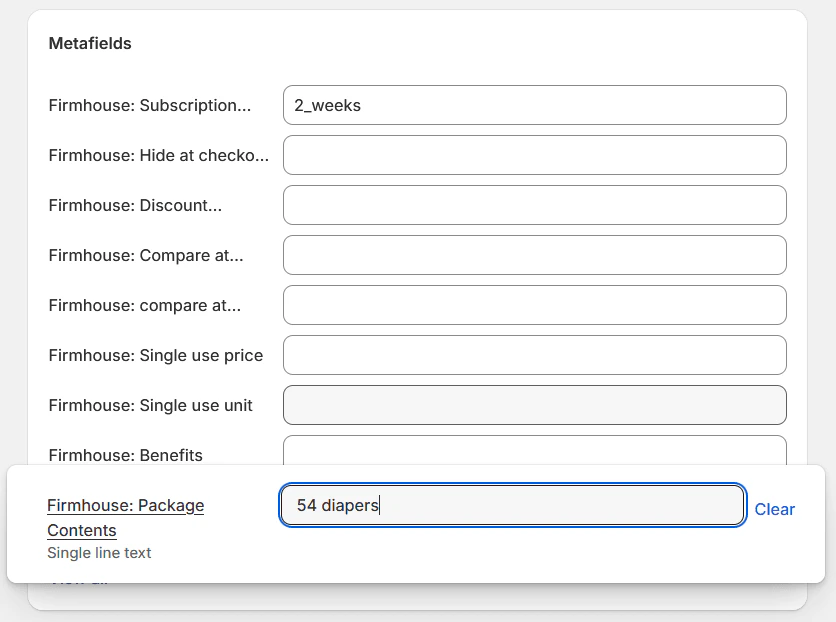Click the Single line text description
The image size is (836, 622).
click(x=99, y=552)
